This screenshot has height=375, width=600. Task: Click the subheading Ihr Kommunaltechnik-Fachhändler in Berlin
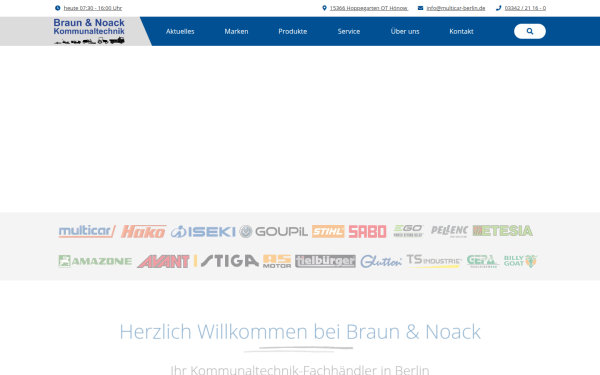pos(300,370)
